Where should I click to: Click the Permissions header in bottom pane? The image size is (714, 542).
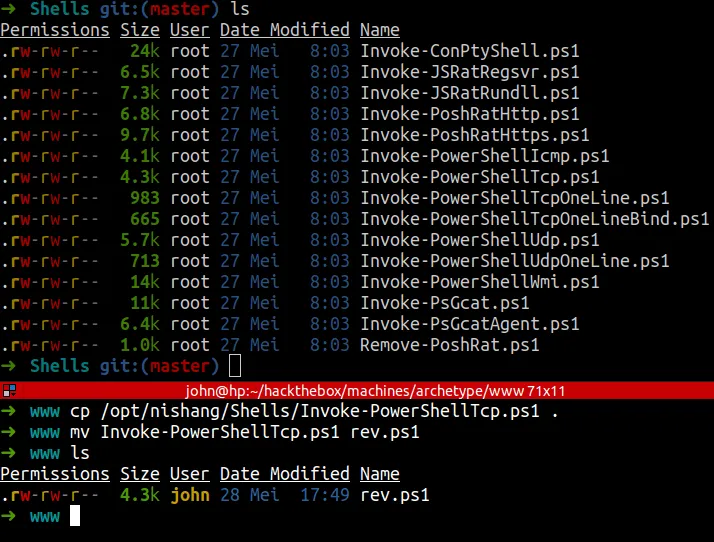(55, 474)
